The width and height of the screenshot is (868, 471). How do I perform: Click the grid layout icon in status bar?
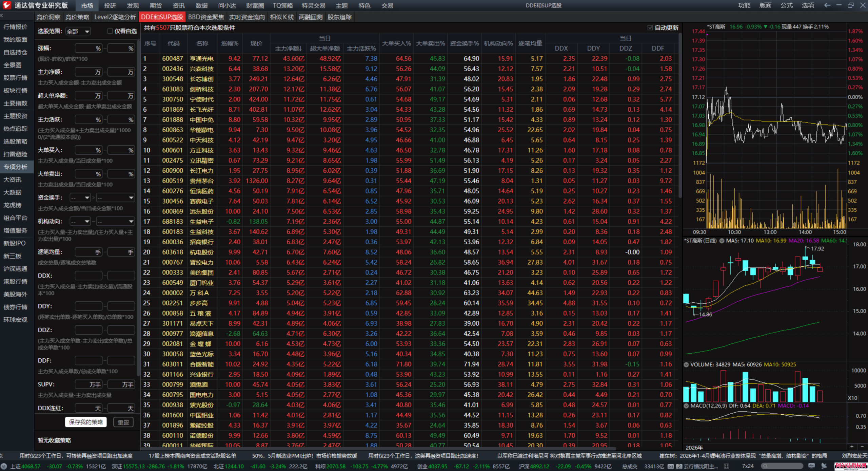click(726, 466)
